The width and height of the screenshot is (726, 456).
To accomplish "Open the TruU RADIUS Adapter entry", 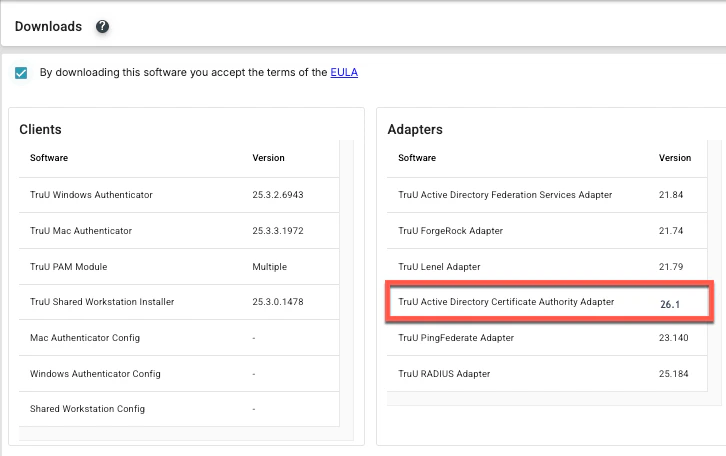I will [444, 374].
